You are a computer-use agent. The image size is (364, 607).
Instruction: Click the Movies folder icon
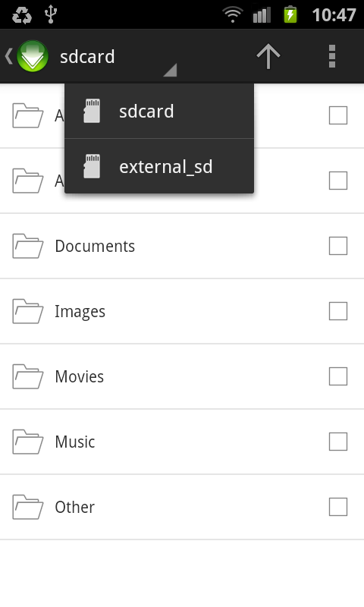pos(27,376)
